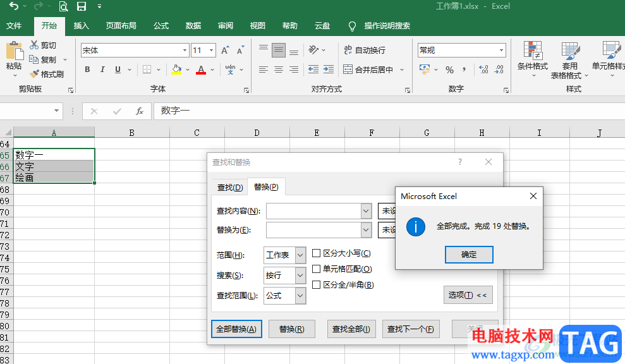Check the 单元格匹配 option
Viewport: 625px width, 364px height.
(317, 269)
